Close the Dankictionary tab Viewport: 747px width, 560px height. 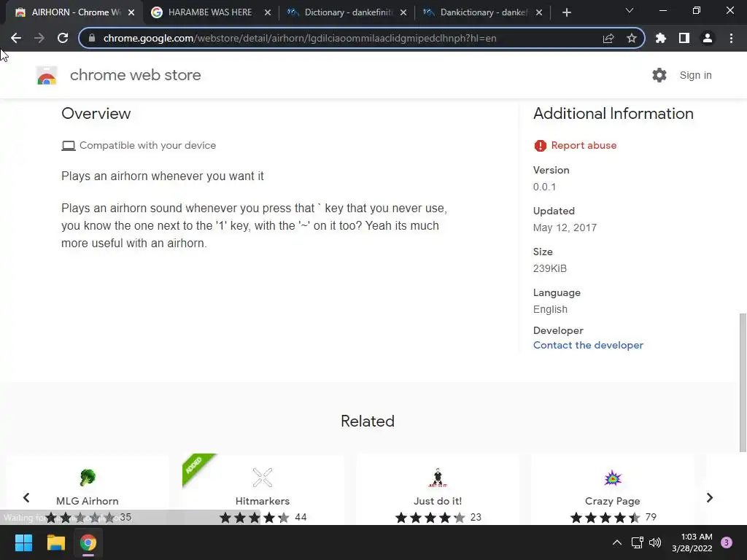click(x=539, y=12)
